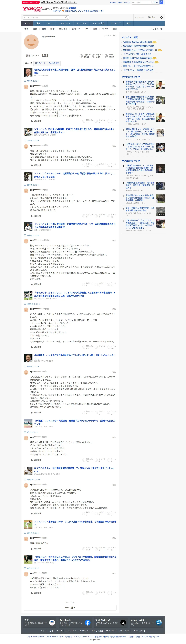This screenshot has height=644, width=186.
Task: Open 橋下徹氏 thumbnail for access ranking number 1
Action: (x=160, y=85)
